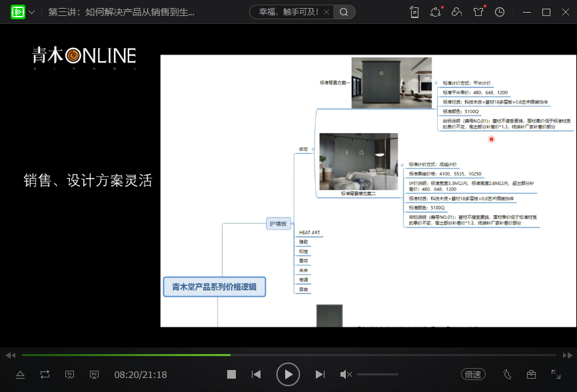Viewport: 577px width, 392px height.
Task: Open the 倍速 playback speed menu
Action: [x=472, y=375]
